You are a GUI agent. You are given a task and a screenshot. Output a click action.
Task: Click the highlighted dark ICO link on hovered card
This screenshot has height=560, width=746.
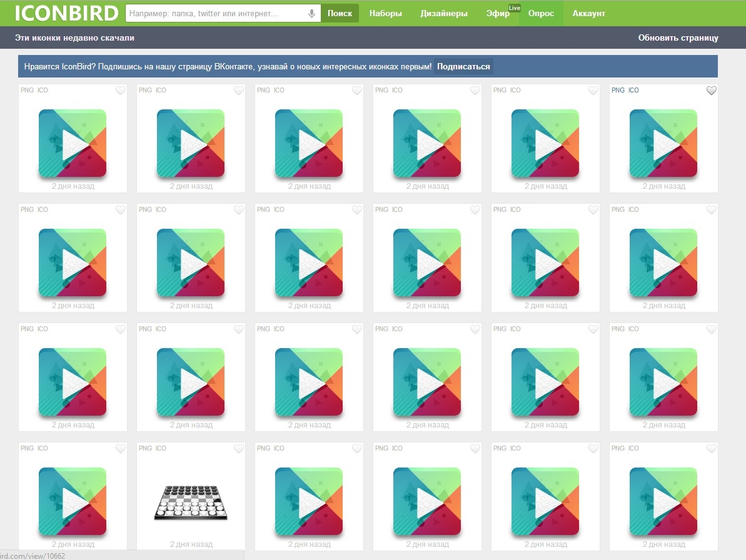[633, 91]
